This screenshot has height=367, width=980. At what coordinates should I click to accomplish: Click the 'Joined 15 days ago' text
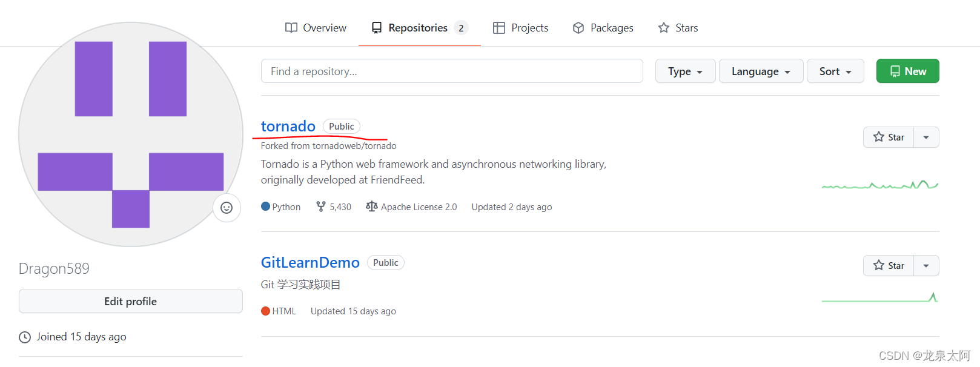pos(81,337)
